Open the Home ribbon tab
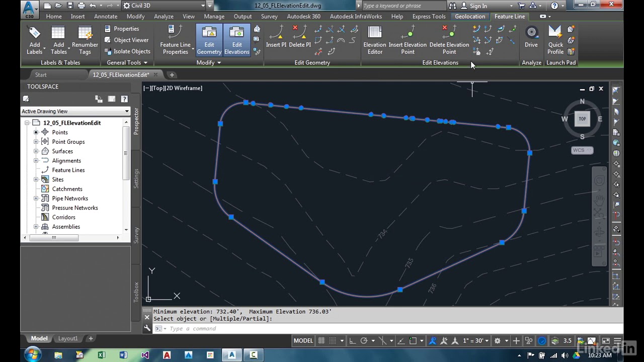The width and height of the screenshot is (644, 362). click(x=54, y=17)
